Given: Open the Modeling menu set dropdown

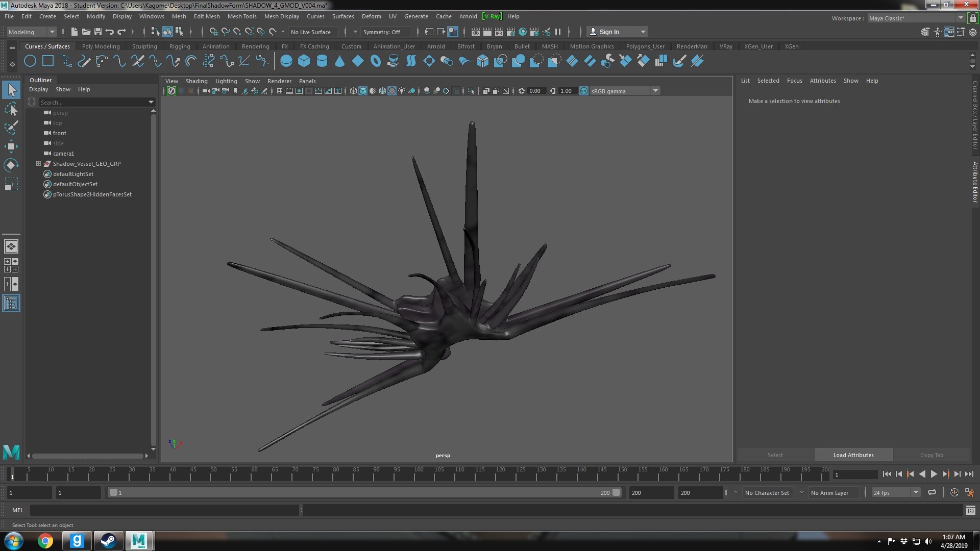Looking at the screenshot, I should (32, 32).
